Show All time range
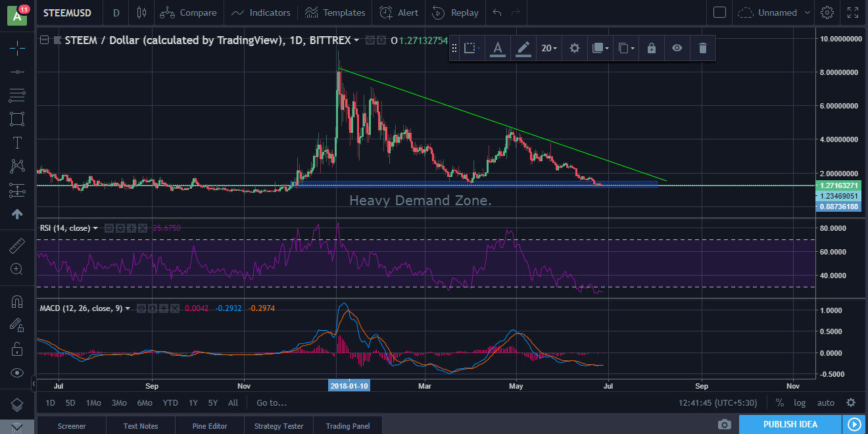 click(233, 402)
